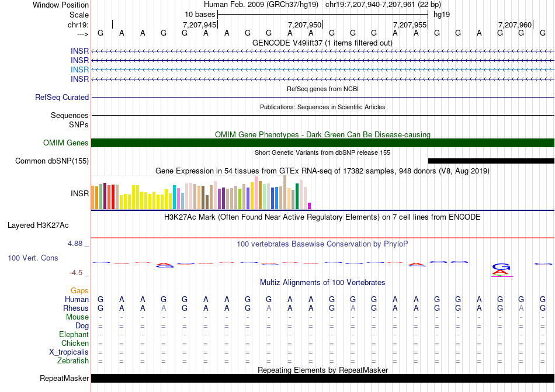Screen dimensions: 555x392
Task: Click the Repeating Elements by RepeatMasker title
Action: click(322, 370)
